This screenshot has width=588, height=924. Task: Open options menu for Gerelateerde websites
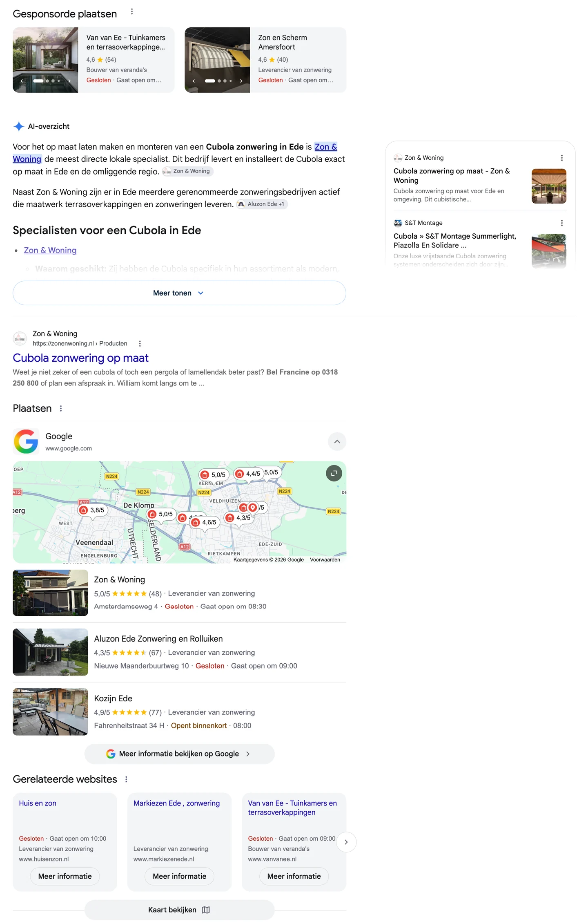click(126, 779)
